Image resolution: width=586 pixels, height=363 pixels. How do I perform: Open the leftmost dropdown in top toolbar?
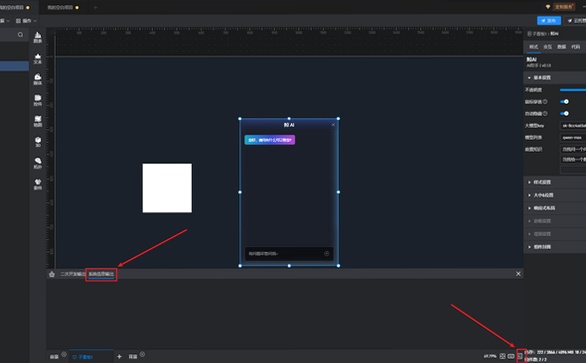(x=5, y=21)
